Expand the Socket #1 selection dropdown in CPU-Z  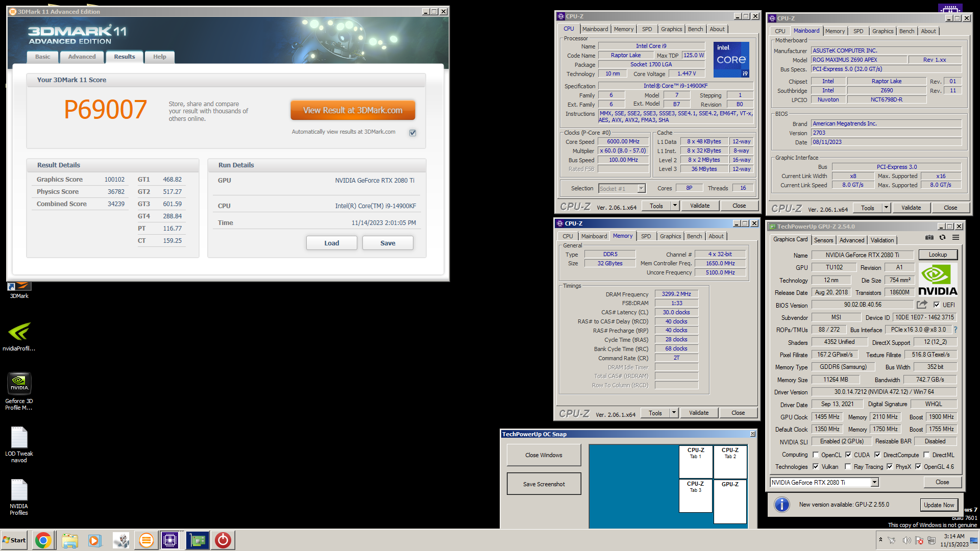pos(642,189)
